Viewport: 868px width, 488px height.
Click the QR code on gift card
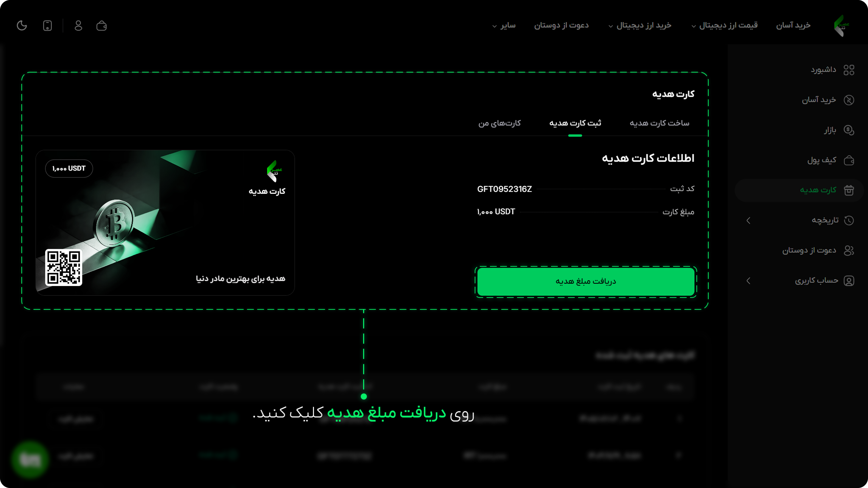pos(64,267)
